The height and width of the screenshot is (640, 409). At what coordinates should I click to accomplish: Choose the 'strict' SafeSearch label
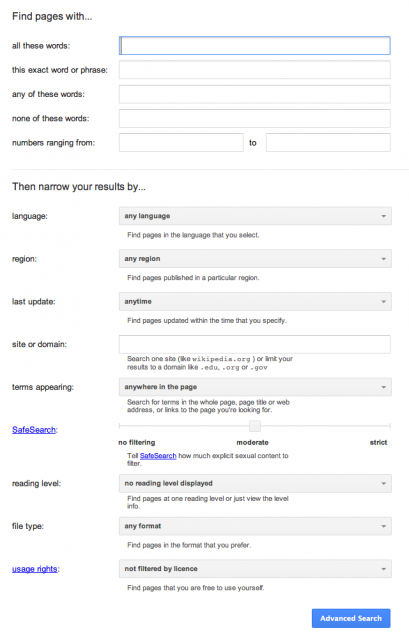378,442
